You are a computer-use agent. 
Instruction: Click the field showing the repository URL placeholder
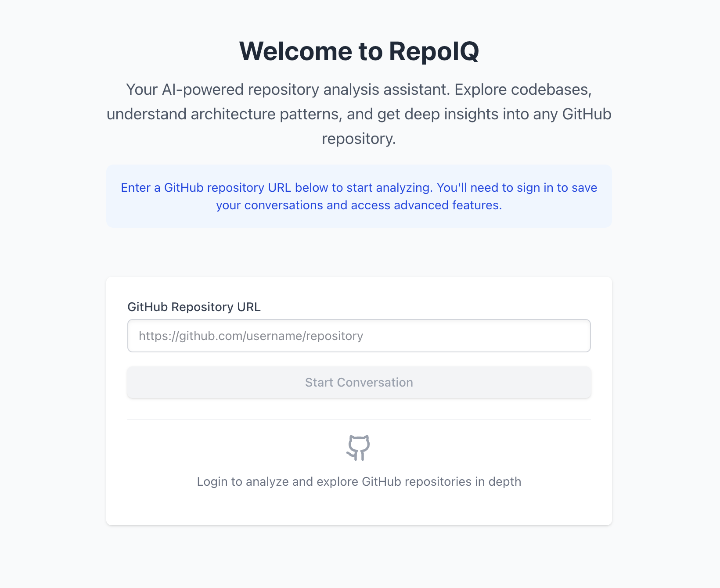[359, 336]
